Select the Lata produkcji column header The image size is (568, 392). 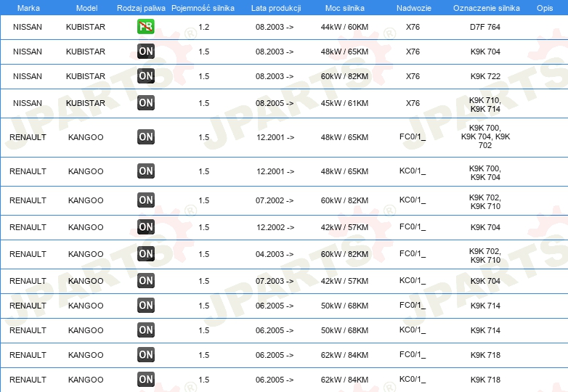pyautogui.click(x=276, y=8)
